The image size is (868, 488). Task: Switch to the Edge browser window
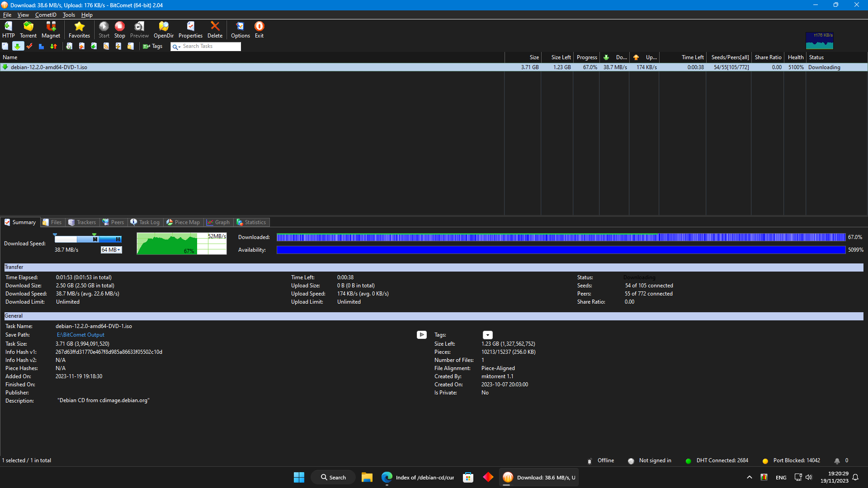coord(418,477)
